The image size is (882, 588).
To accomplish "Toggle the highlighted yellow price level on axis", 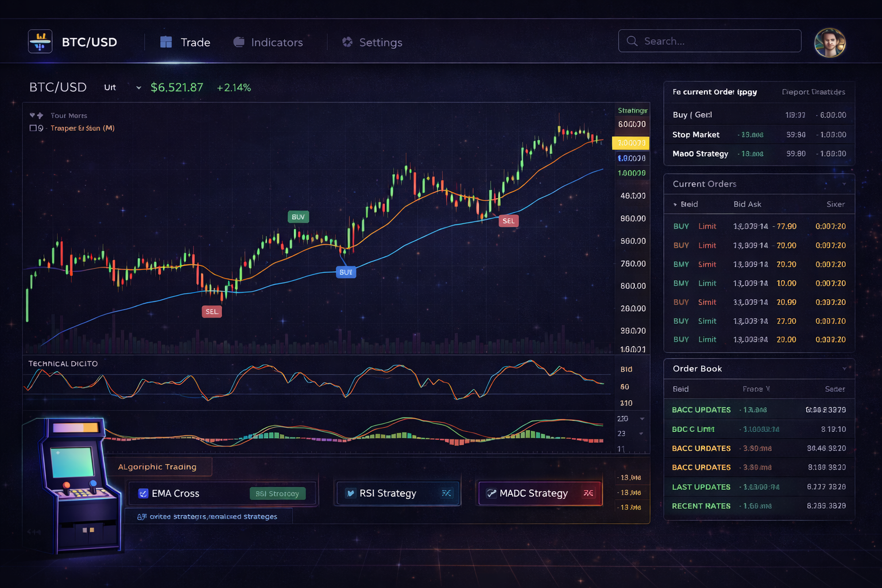I will [x=630, y=143].
